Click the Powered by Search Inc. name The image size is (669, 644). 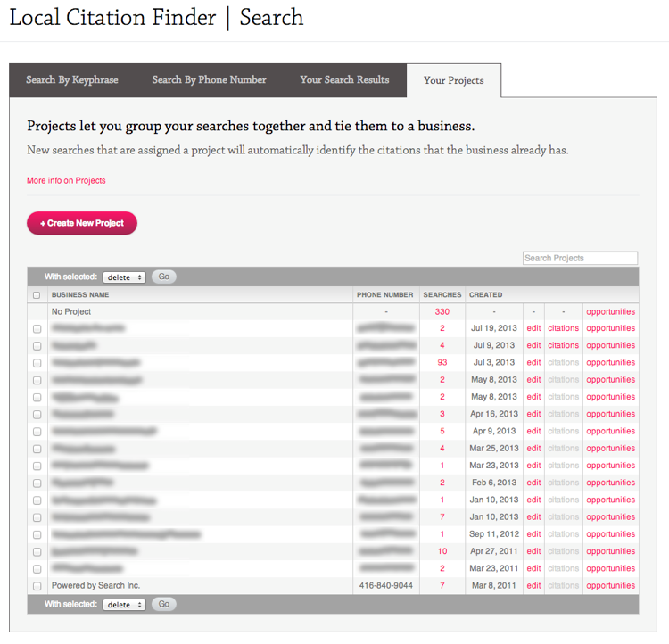tap(95, 585)
